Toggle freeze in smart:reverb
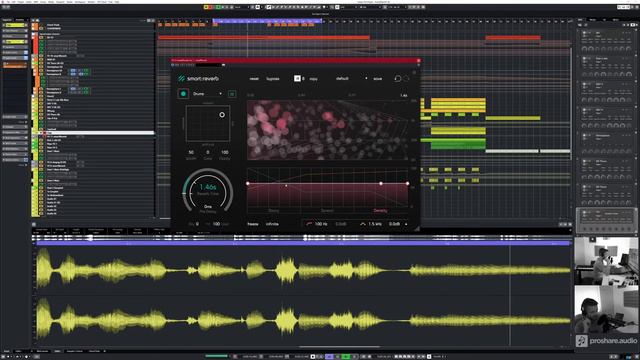 253,224
